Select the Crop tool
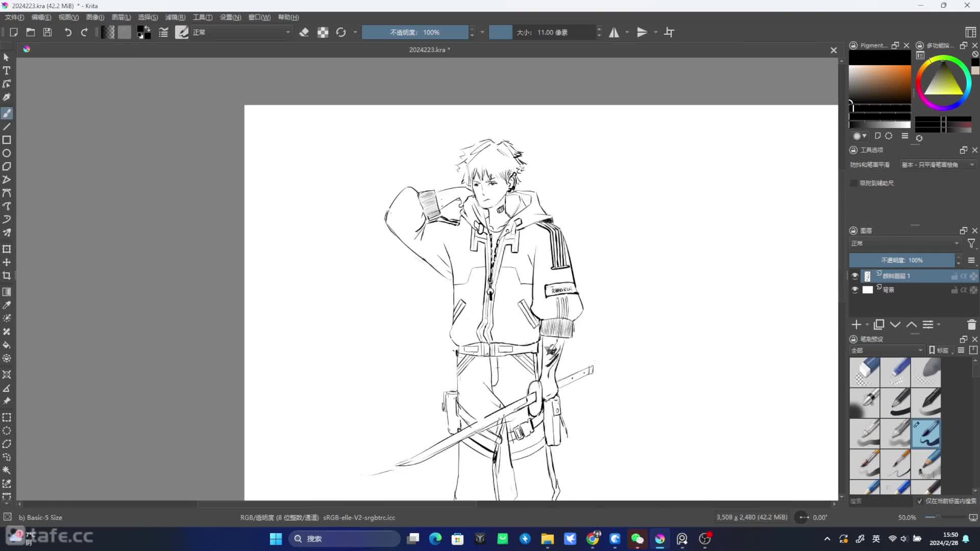 (7, 275)
